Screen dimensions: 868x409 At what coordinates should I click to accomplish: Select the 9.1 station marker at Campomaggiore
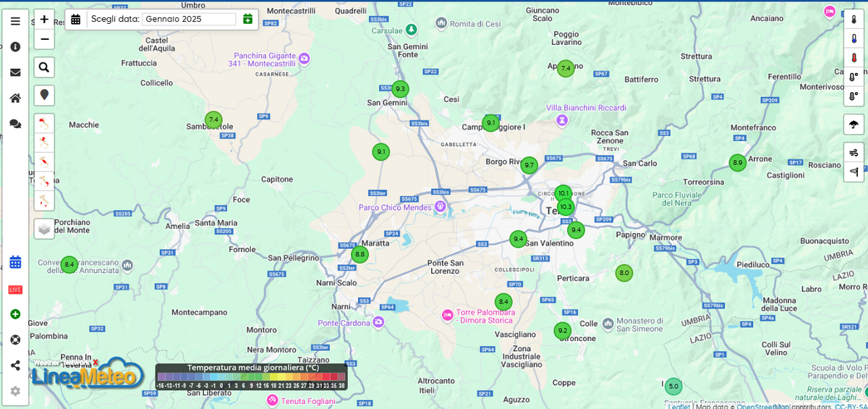(x=491, y=123)
